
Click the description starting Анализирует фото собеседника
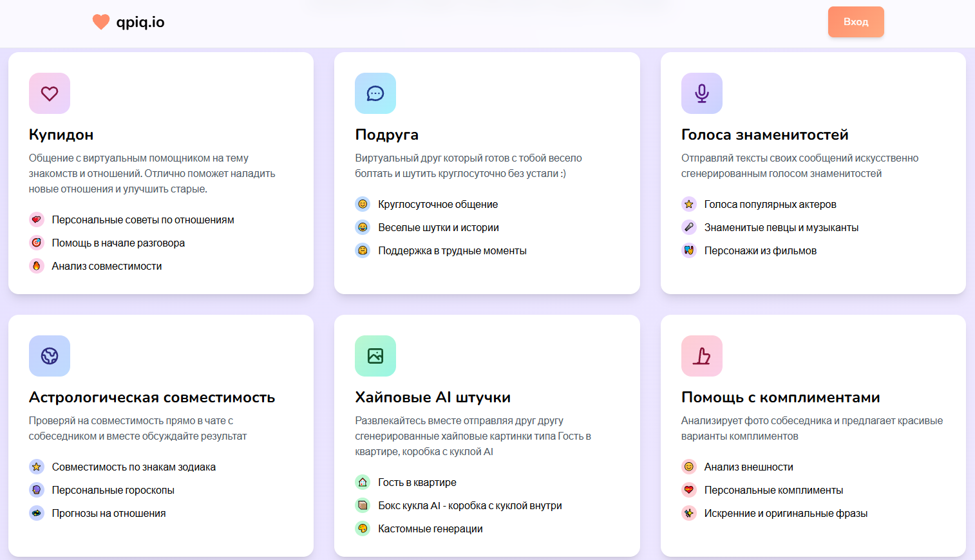812,428
